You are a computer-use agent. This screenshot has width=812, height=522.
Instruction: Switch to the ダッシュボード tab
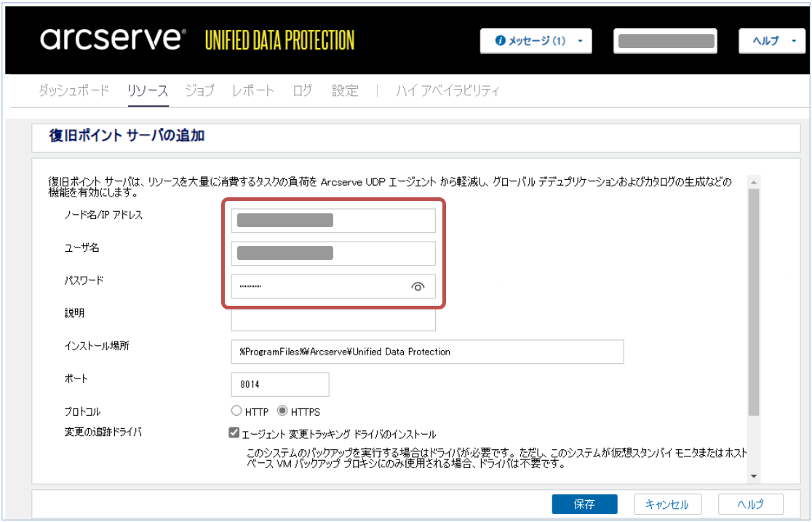tap(73, 91)
